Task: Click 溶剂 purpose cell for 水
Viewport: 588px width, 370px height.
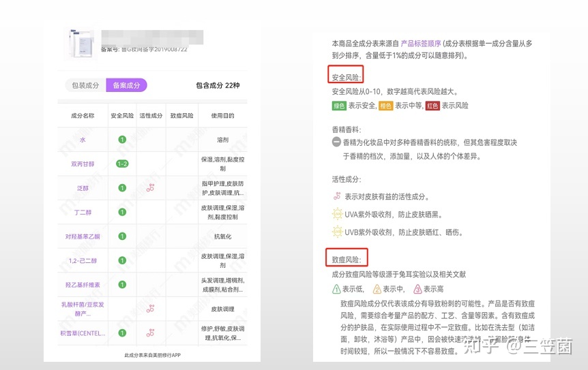Action: (x=223, y=140)
